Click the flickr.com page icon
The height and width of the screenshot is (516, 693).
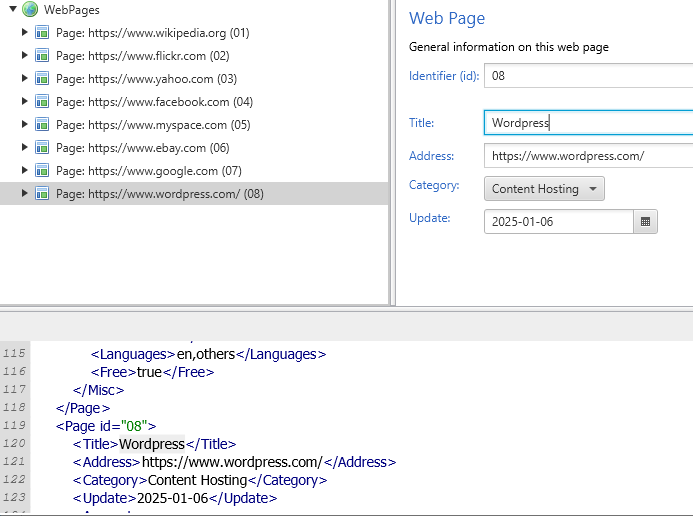[x=42, y=56]
